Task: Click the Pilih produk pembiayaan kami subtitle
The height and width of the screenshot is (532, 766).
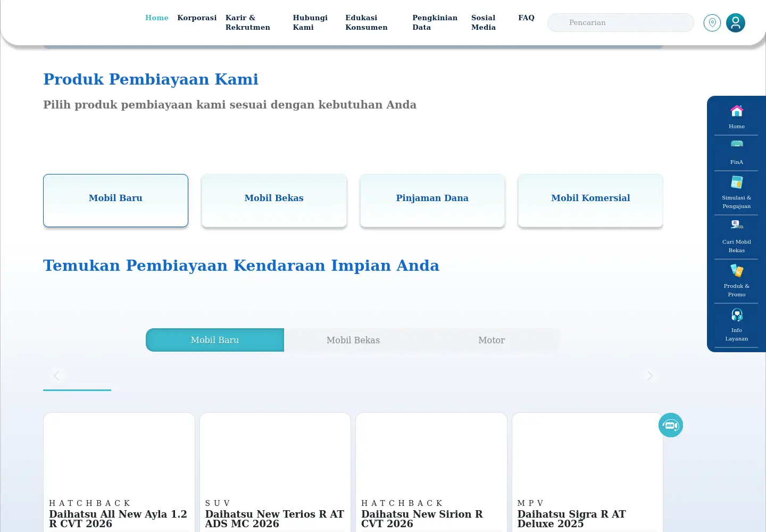Action: tap(230, 105)
